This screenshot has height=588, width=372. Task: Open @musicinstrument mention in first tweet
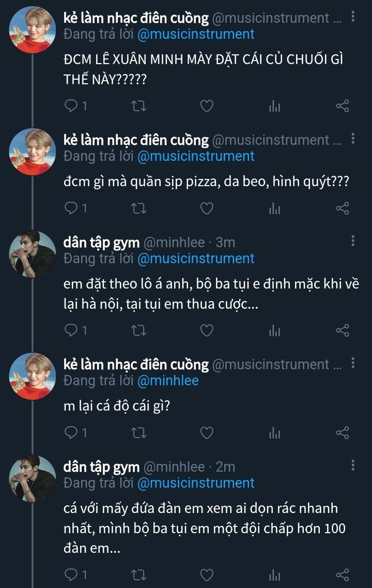[196, 34]
